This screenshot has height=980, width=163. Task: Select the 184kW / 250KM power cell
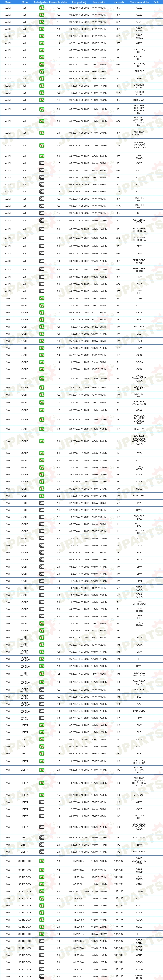[x=99, y=496]
